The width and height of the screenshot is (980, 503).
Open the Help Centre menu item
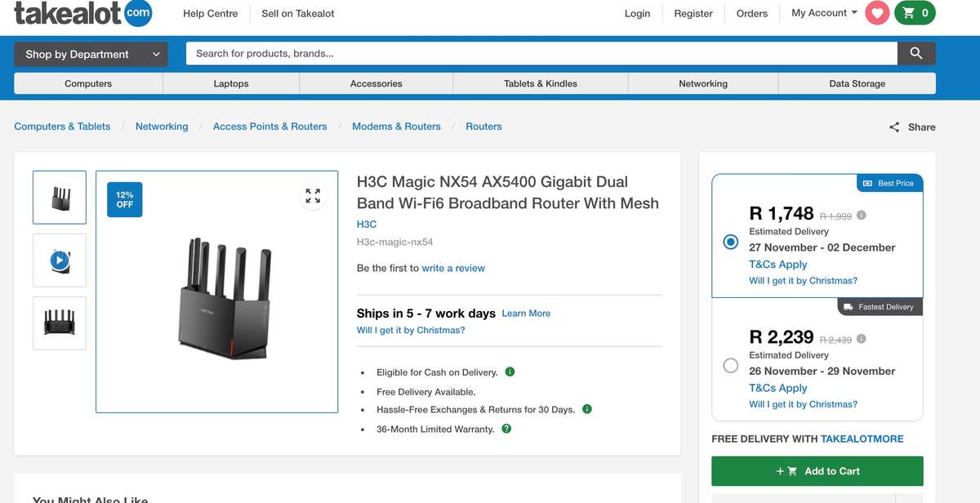coord(210,13)
